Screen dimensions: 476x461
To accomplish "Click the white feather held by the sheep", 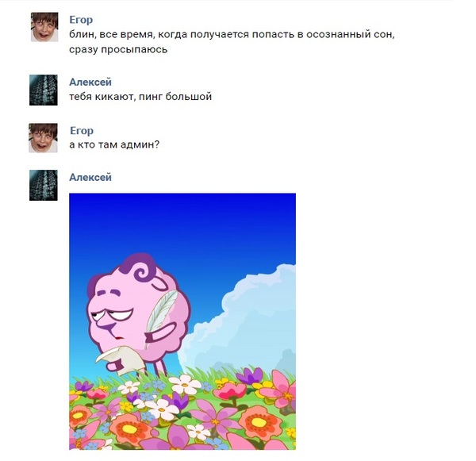I will pos(163,313).
